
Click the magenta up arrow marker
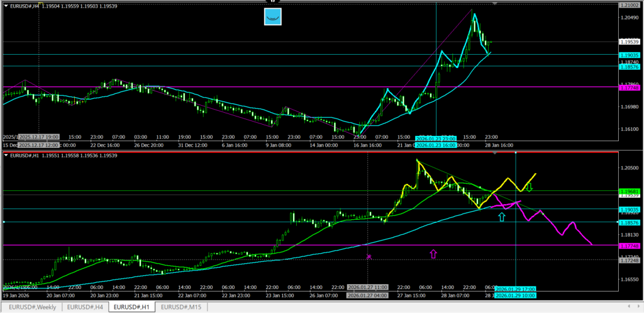[433, 254]
